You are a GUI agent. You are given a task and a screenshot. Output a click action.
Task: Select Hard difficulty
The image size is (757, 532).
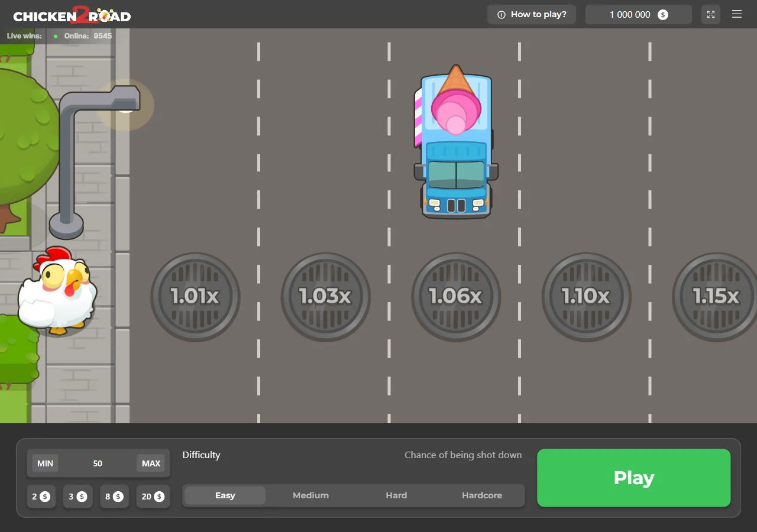point(396,495)
